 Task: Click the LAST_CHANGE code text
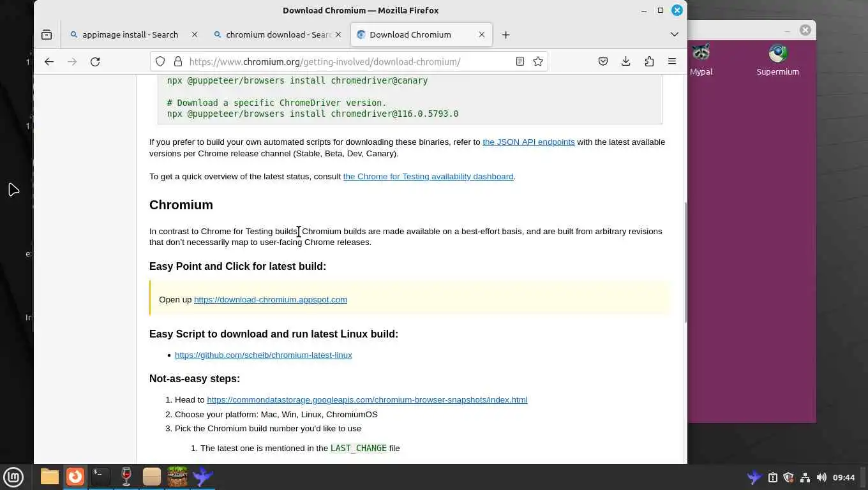[359, 448]
